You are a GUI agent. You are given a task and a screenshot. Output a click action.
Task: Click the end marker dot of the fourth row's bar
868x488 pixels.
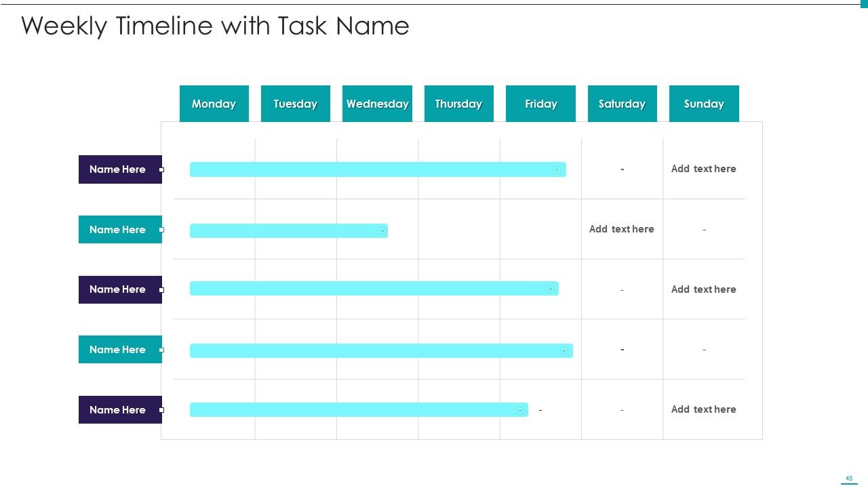point(564,351)
